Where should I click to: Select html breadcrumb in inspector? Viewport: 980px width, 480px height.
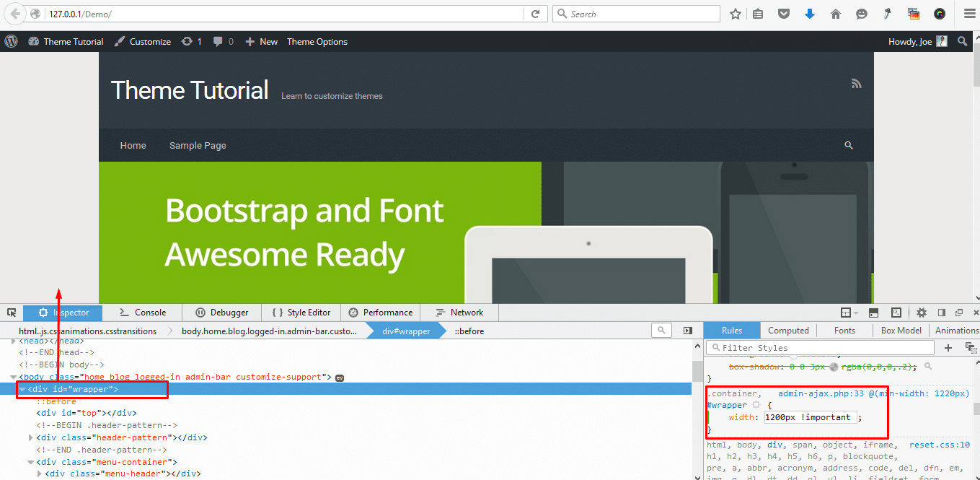pyautogui.click(x=87, y=331)
